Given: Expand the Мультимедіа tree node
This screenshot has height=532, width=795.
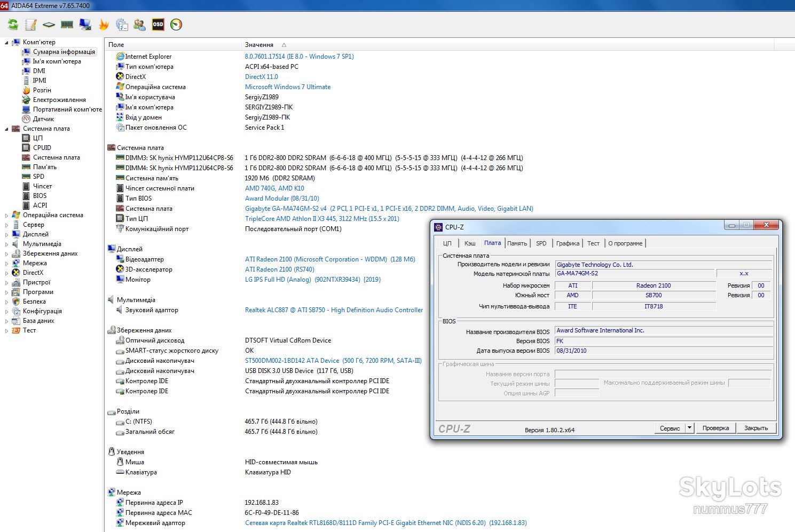Looking at the screenshot, I should pos(6,244).
